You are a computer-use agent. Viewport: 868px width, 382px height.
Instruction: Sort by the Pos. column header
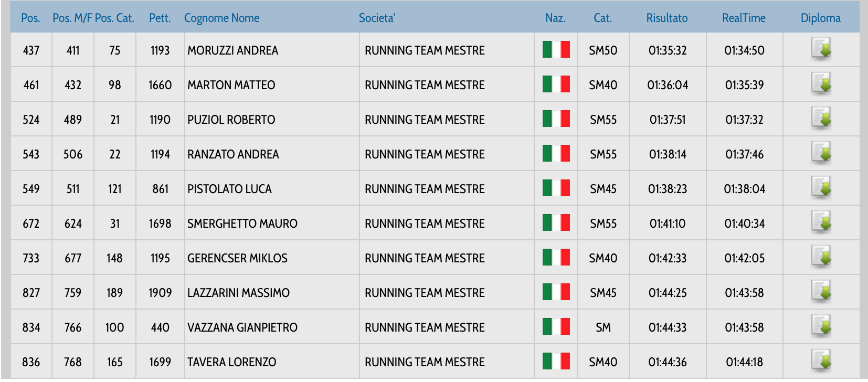30,18
